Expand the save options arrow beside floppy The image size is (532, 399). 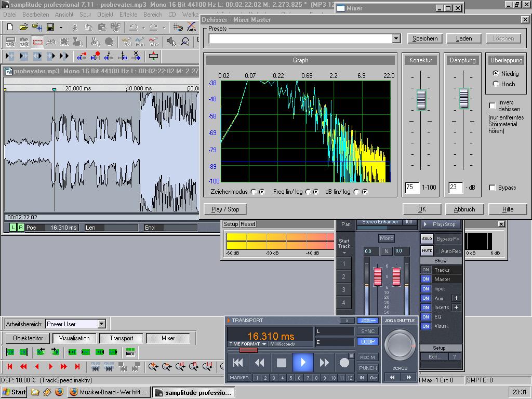point(61,28)
